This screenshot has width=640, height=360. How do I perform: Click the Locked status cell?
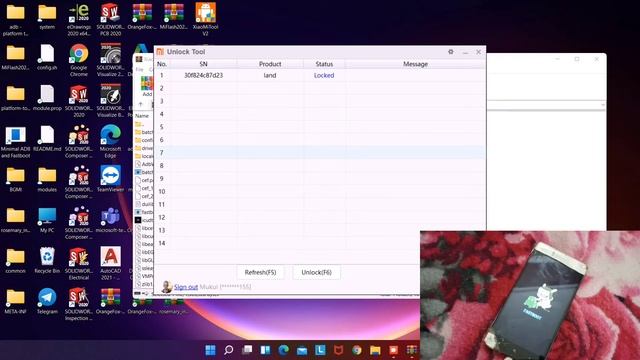click(324, 76)
